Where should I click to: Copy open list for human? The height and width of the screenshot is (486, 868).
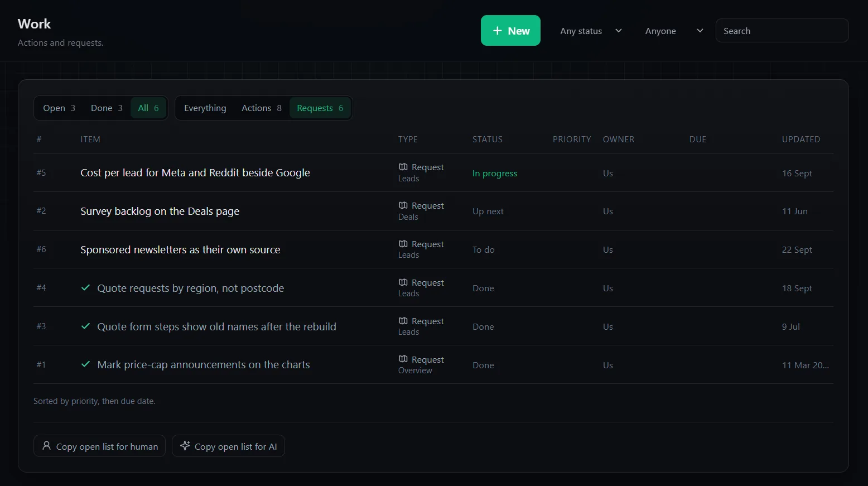[x=100, y=446]
